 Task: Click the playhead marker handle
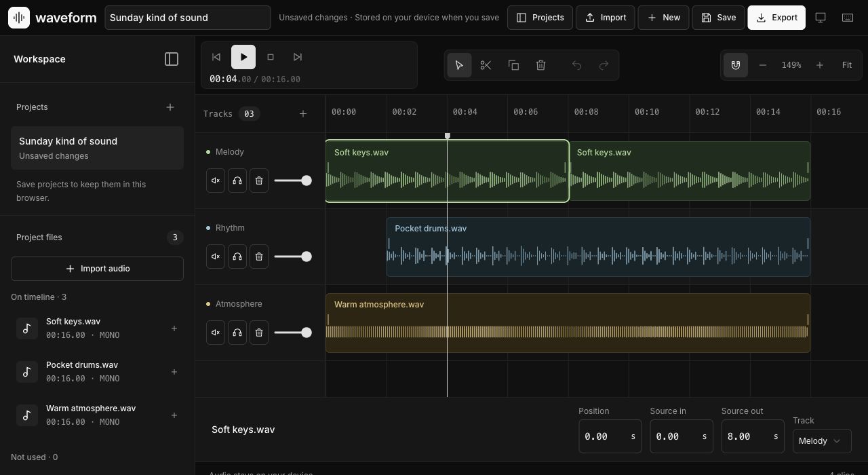447,136
